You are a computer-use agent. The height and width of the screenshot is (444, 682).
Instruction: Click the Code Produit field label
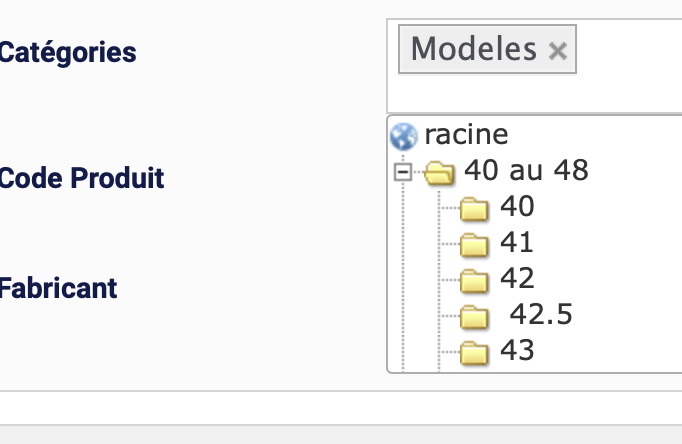pyautogui.click(x=82, y=179)
